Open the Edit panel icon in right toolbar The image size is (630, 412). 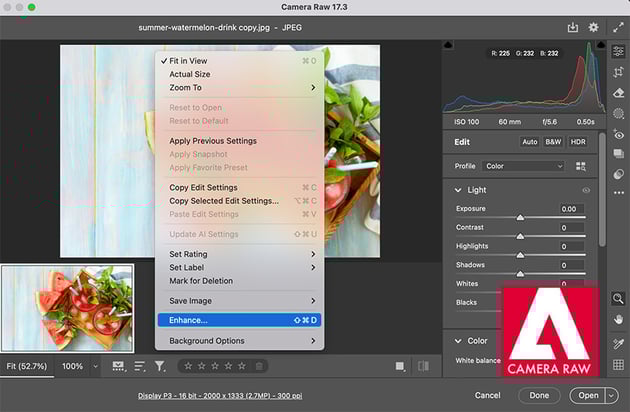(x=618, y=51)
